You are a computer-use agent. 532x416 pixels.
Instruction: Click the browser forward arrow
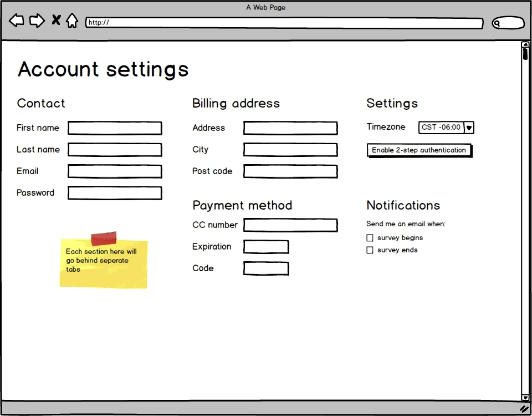[37, 21]
